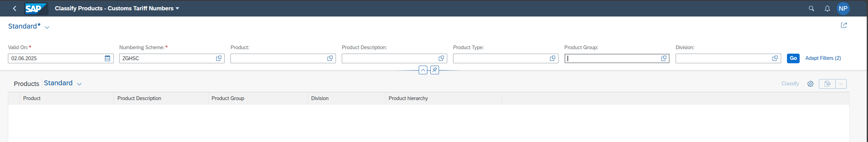Open table settings gear icon
This screenshot has width=868, height=142.
point(810,84)
